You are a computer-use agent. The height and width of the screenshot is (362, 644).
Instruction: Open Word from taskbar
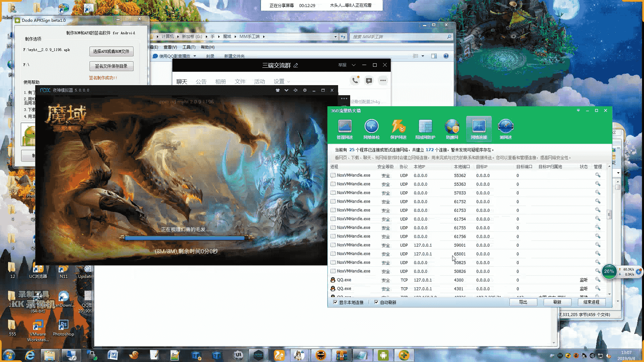click(113, 355)
